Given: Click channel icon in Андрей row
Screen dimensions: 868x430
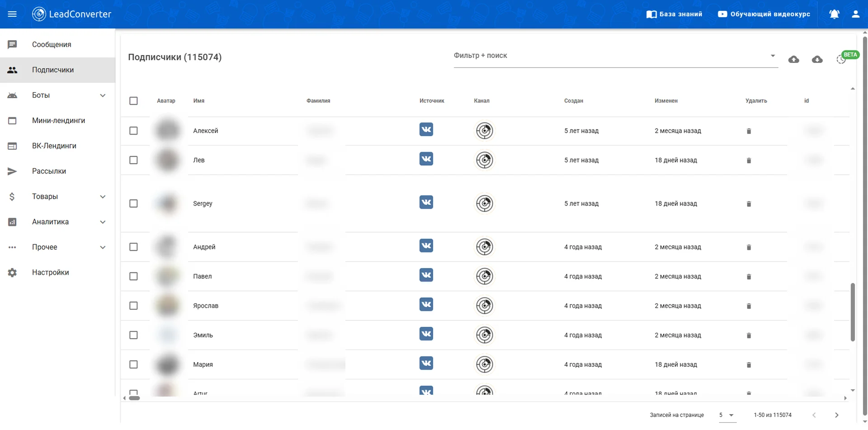Looking at the screenshot, I should [x=484, y=247].
